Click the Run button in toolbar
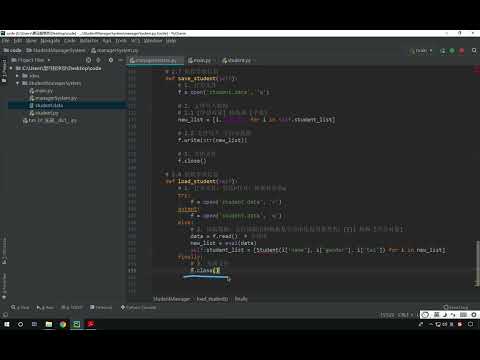Screen dimensions: 480x360 [x=443, y=51]
